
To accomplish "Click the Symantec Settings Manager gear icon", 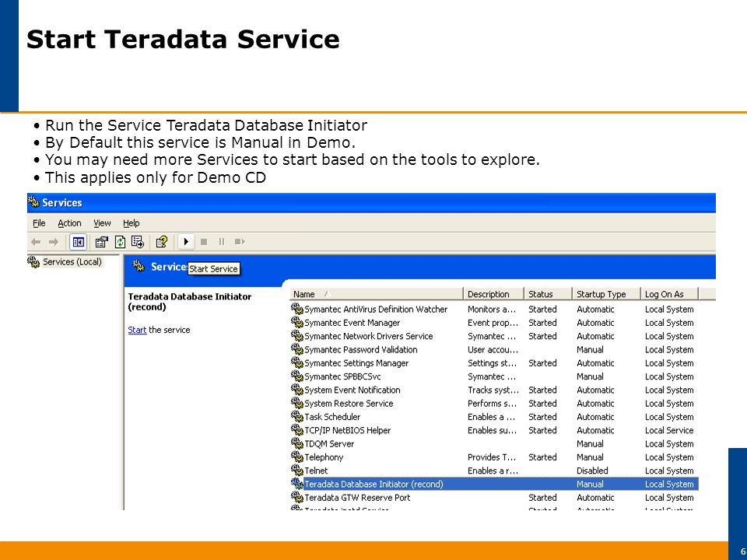I will coord(296,363).
